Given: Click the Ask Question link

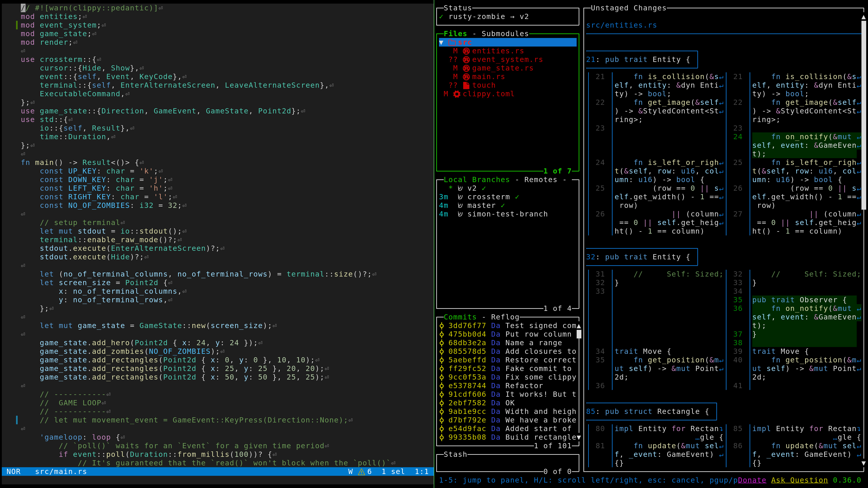Looking at the screenshot, I should [x=799, y=480].
